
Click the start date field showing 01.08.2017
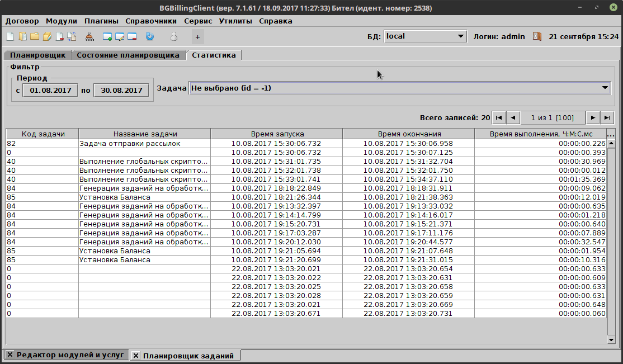point(50,89)
